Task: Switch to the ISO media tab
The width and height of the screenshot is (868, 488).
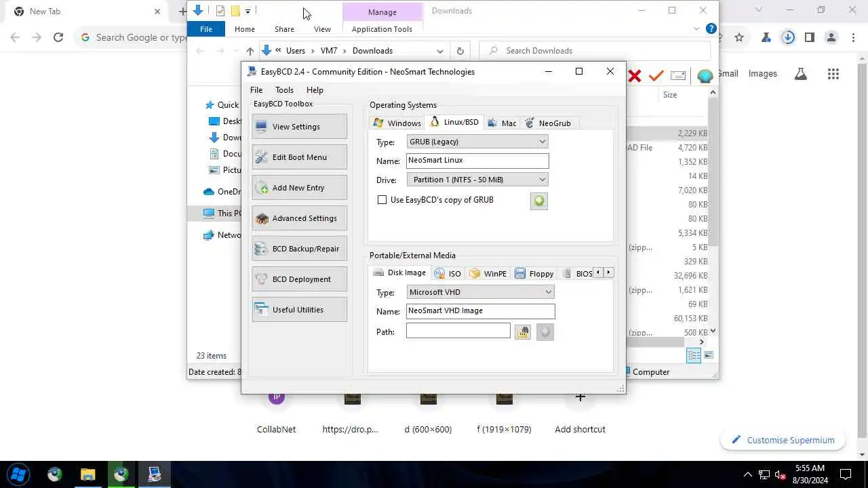Action: pyautogui.click(x=448, y=274)
